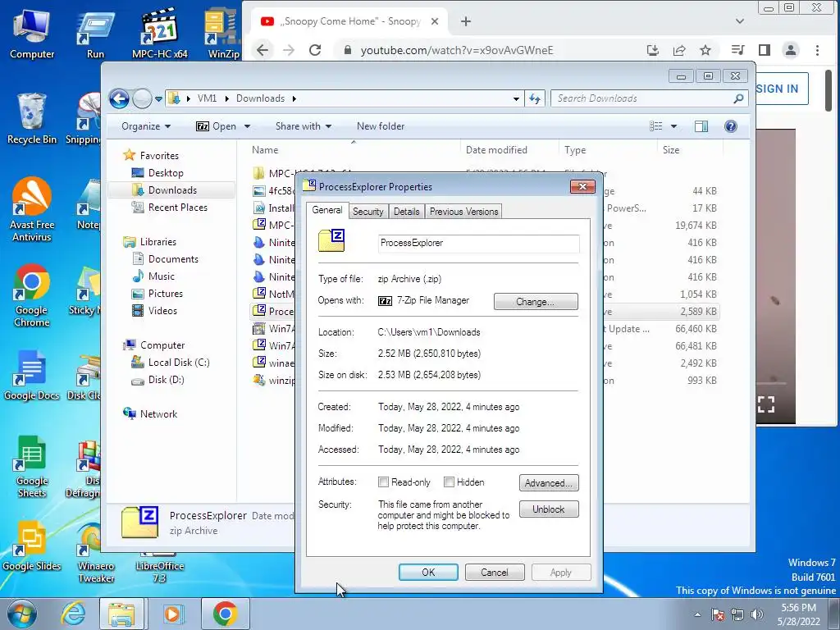
Task: Launch Winaero Tweaker desktop shortcut
Action: 96,555
